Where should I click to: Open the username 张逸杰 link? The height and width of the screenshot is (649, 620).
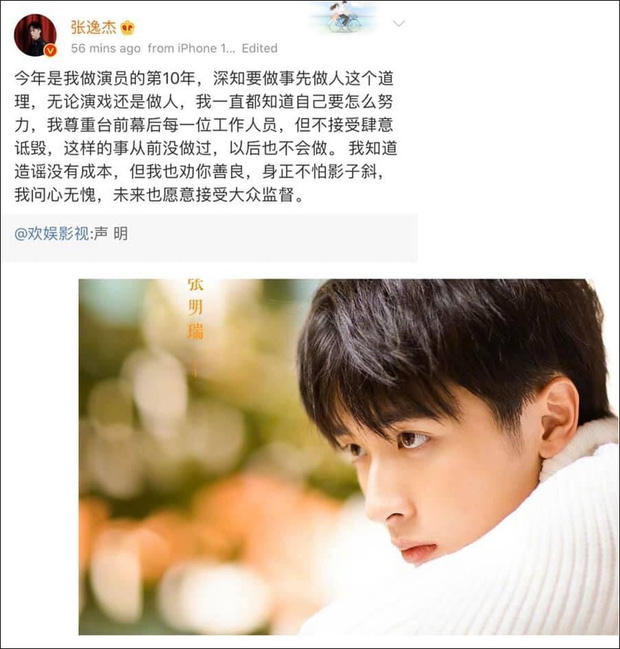point(94,27)
